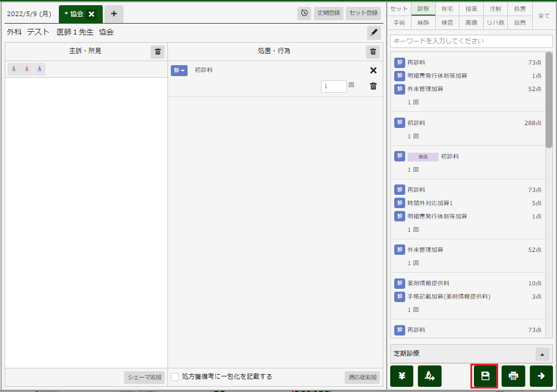Switch to the 自費 tab
557x392 pixels.
click(519, 22)
